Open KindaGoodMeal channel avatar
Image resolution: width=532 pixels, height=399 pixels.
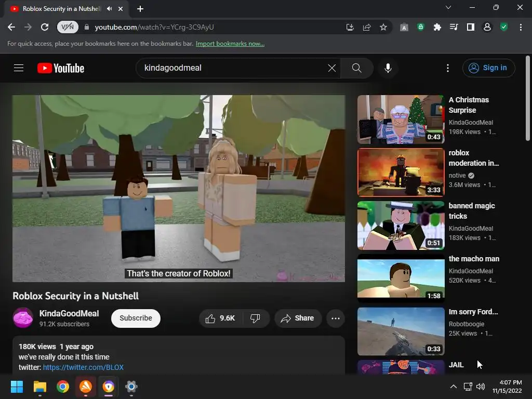click(23, 317)
